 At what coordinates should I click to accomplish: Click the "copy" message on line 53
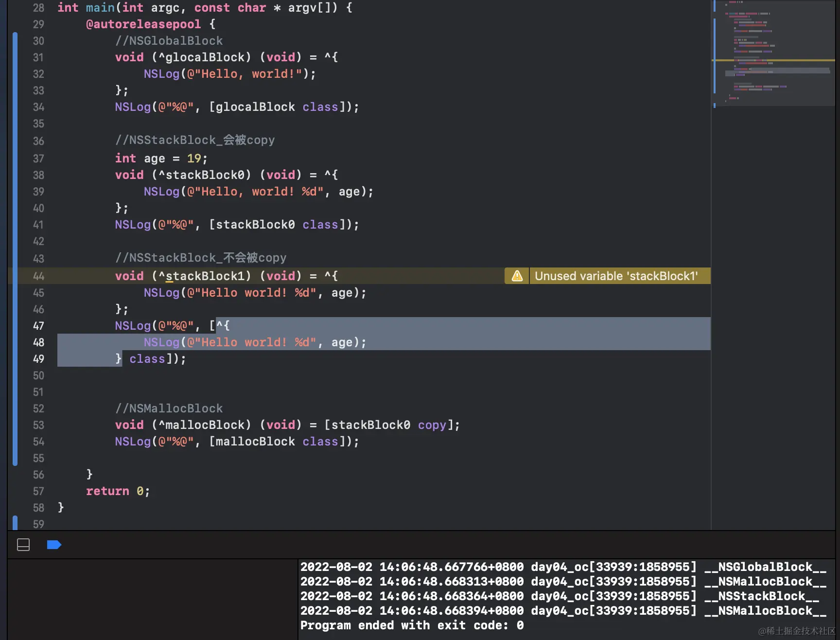(x=432, y=425)
